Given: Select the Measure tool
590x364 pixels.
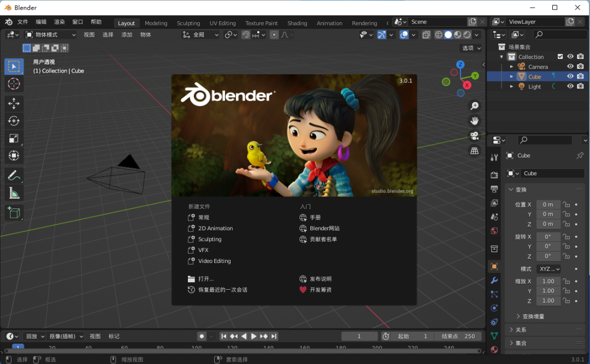Looking at the screenshot, I should point(14,193).
